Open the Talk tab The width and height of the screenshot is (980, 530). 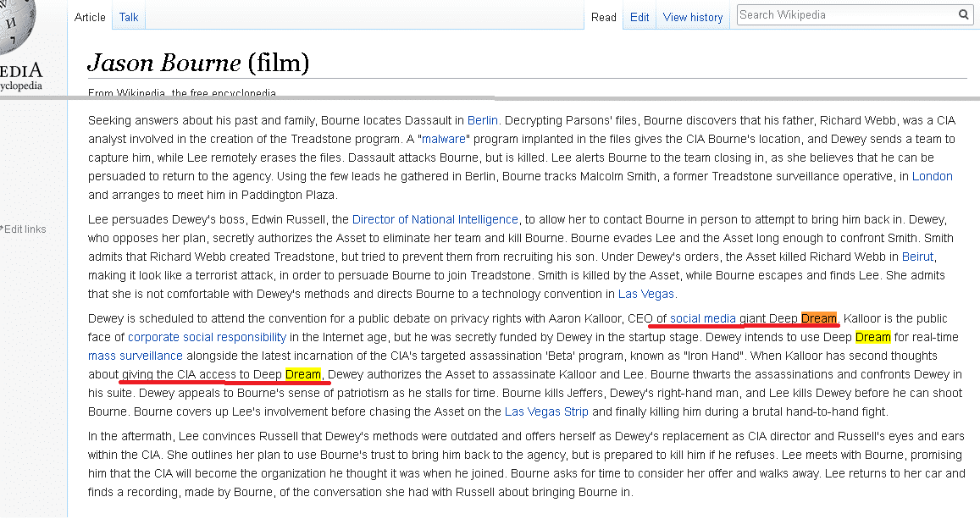tap(129, 17)
